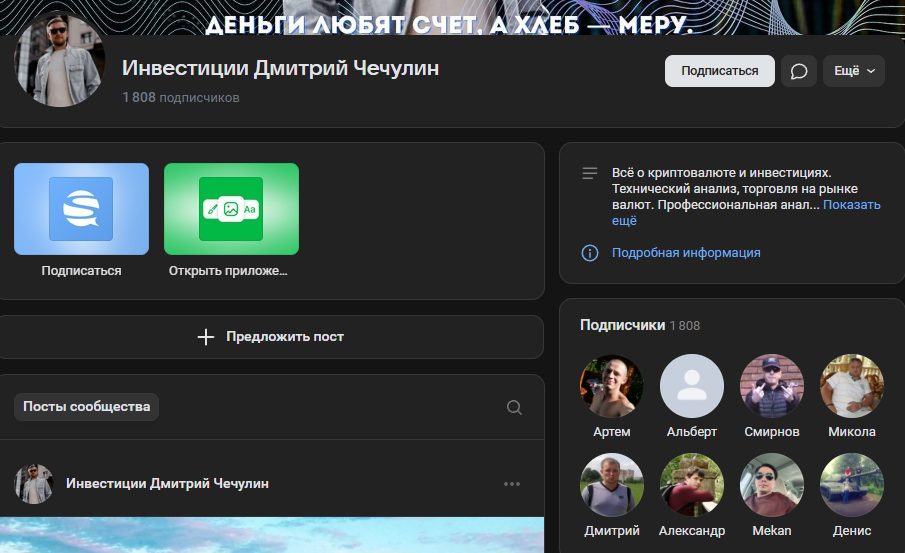Open subscriber Mekan's profile avatar
Image resolution: width=905 pixels, height=553 pixels.
coord(772,485)
